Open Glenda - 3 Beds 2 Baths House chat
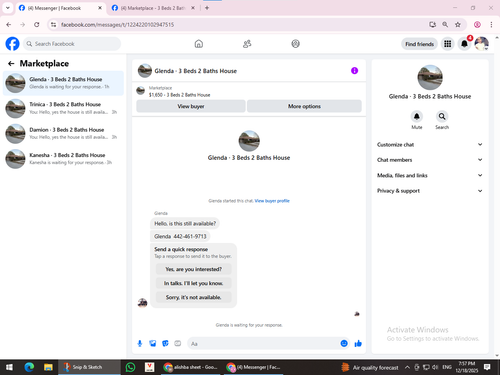500x375 pixels. tap(63, 83)
